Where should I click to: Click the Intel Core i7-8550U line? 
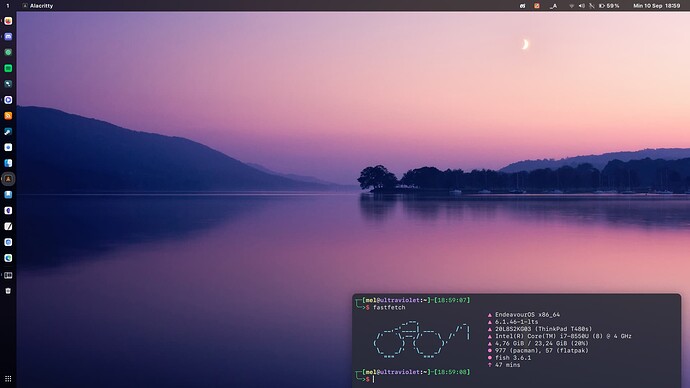[x=563, y=336]
